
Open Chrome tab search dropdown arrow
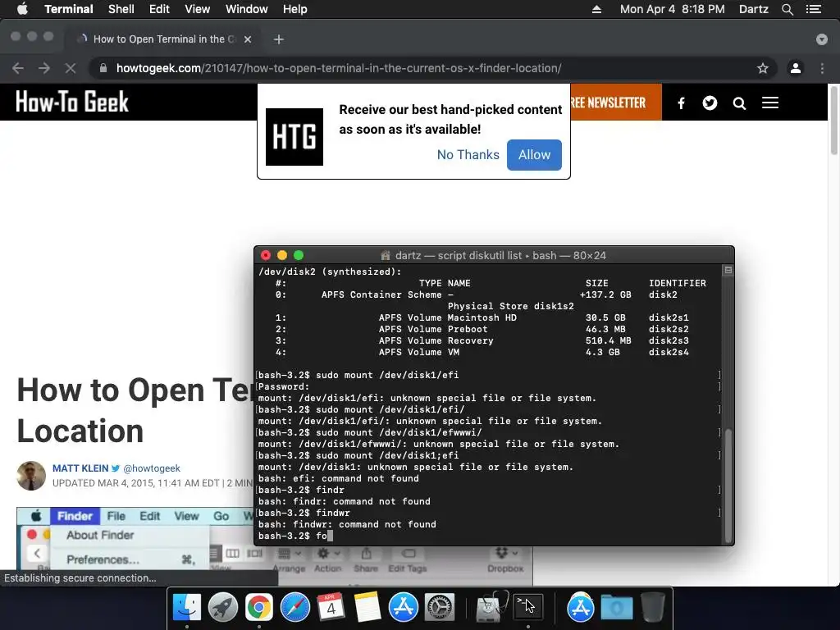coord(822,39)
